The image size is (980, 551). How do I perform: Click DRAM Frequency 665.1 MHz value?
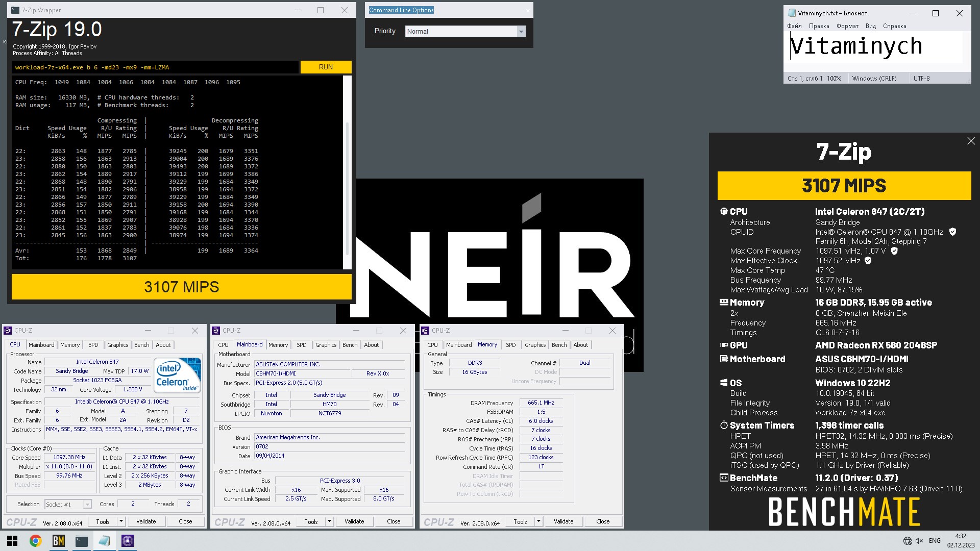point(541,403)
